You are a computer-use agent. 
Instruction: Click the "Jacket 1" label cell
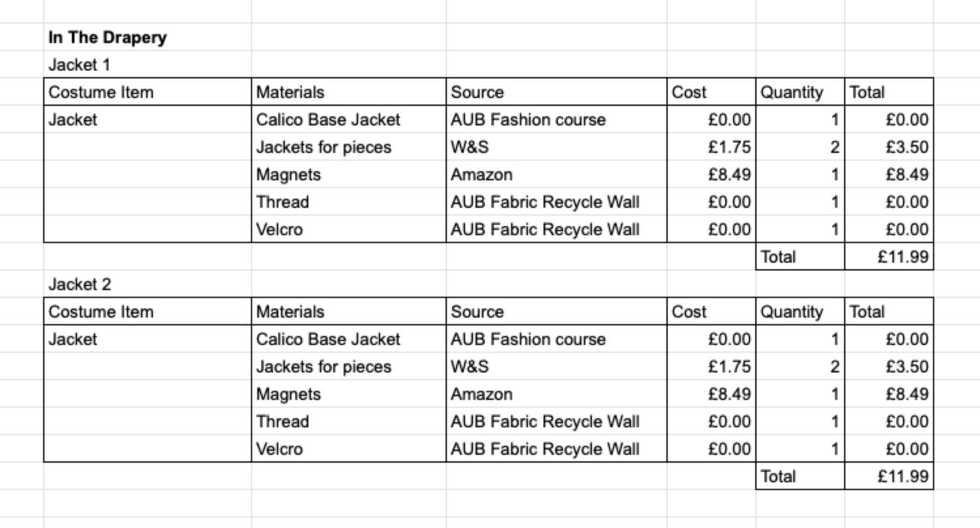pyautogui.click(x=80, y=65)
